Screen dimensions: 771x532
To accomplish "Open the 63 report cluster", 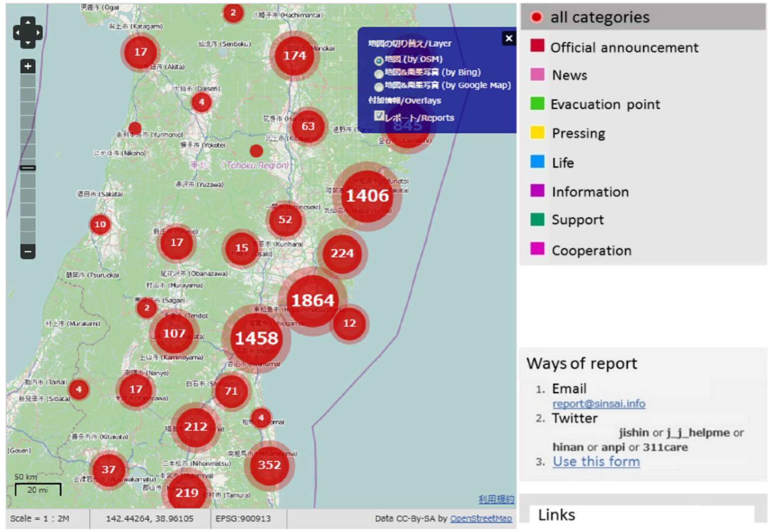I will [308, 126].
